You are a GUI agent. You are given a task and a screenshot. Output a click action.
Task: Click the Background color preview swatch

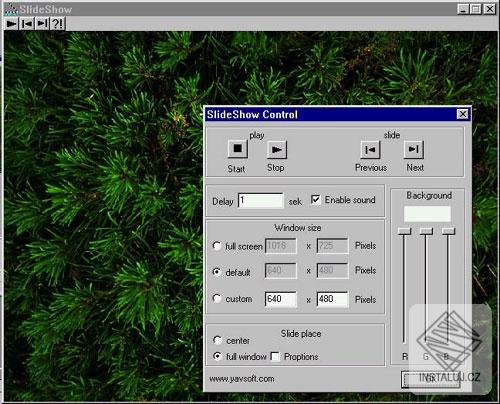pos(427,214)
